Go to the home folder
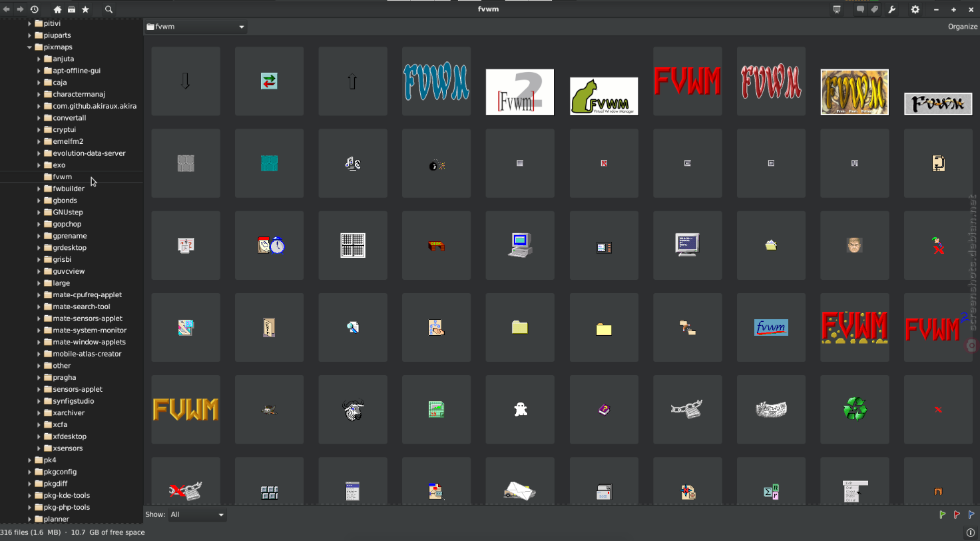Screen dimensions: 980x541 click(x=57, y=9)
